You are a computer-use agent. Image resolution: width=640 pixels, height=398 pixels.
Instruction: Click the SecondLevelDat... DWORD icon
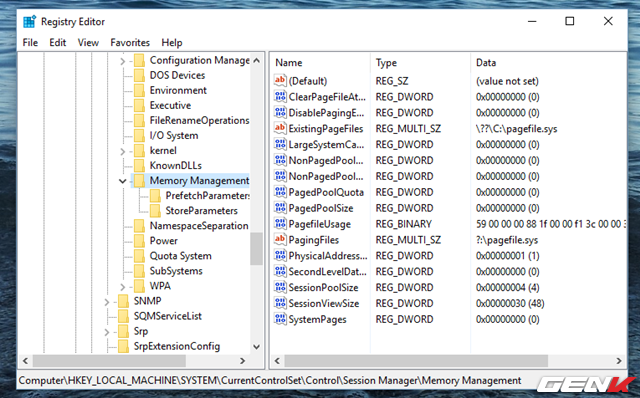tap(280, 271)
